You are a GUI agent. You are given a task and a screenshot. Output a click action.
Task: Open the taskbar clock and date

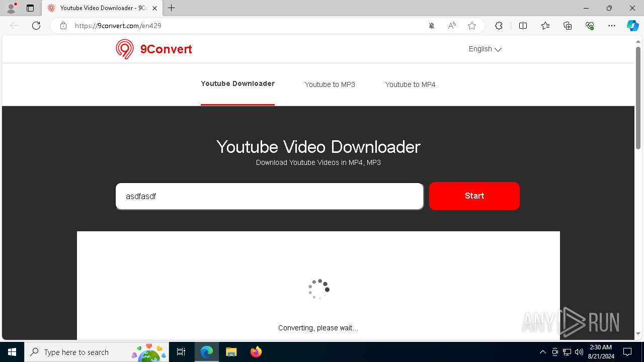pos(601,352)
